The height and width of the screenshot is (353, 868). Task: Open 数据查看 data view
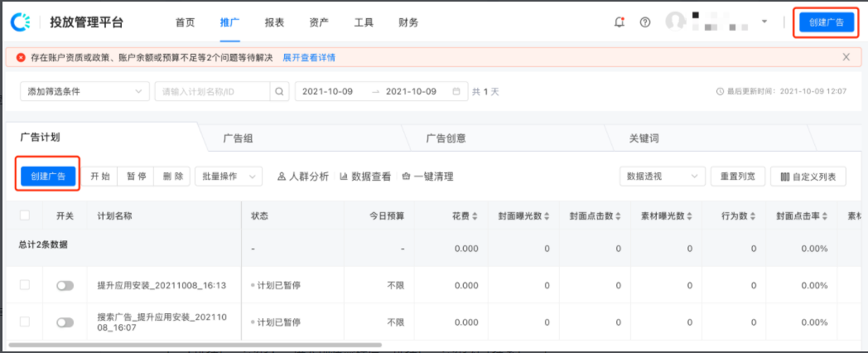tap(365, 176)
